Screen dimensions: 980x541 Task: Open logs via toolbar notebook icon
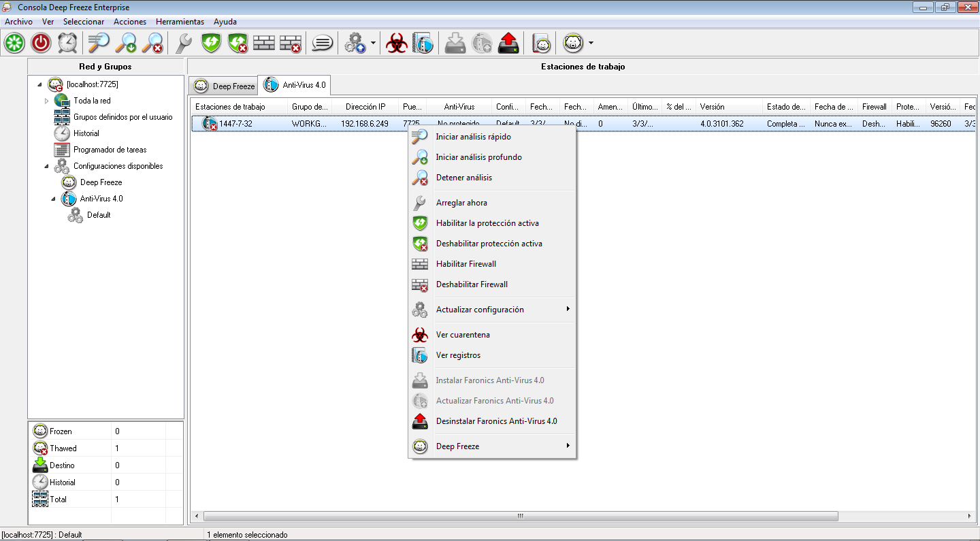point(423,44)
